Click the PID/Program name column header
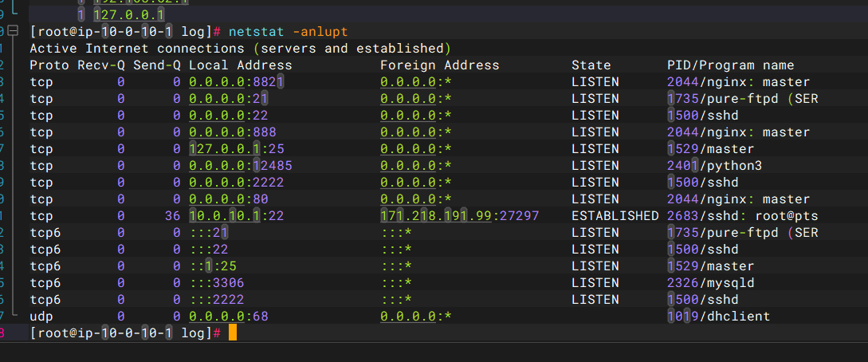This screenshot has width=868, height=362. point(730,65)
